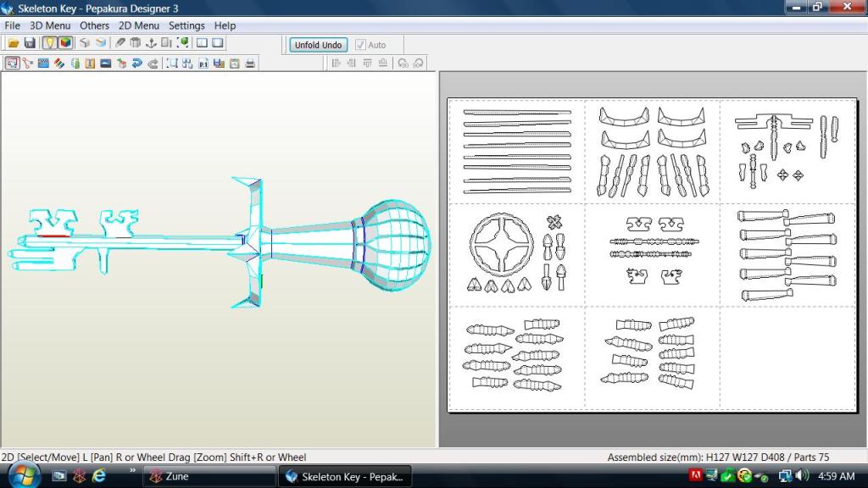Click the red and green color stripes icon
The height and width of the screenshot is (488, 868).
click(x=58, y=63)
